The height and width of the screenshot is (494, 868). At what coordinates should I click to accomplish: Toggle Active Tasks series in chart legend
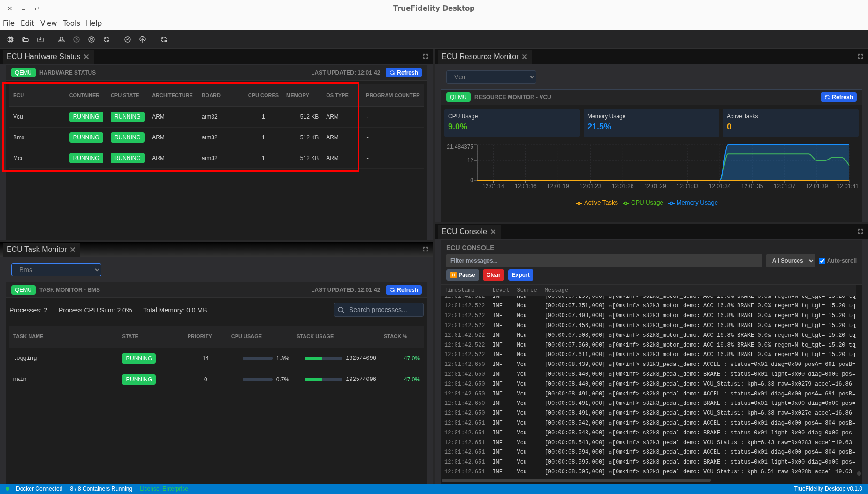[597, 203]
